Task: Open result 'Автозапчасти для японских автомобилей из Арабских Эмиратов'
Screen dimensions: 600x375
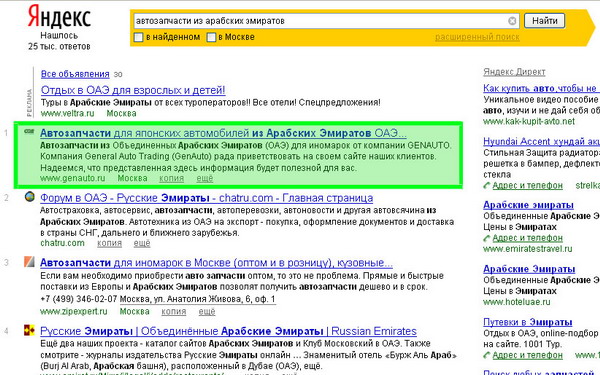Action: pos(223,133)
